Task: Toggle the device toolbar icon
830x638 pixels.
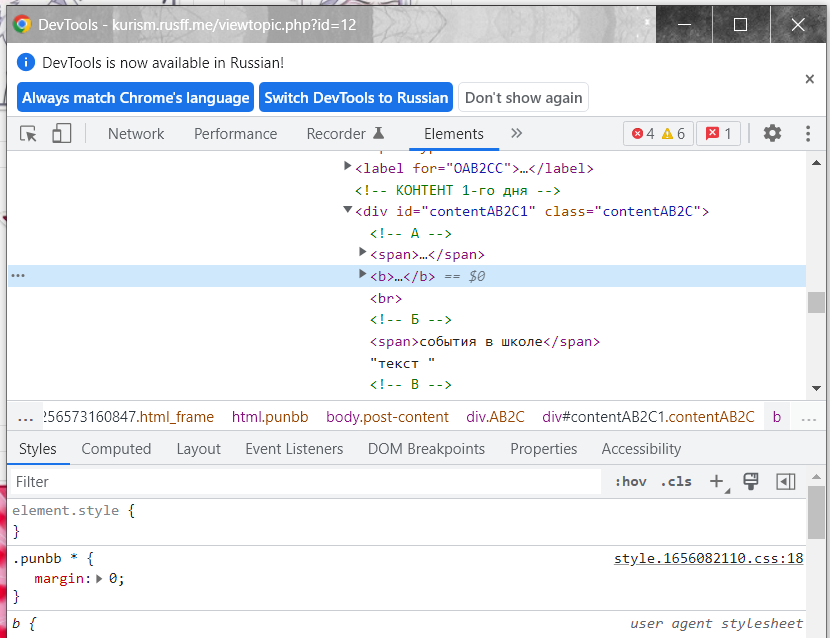Action: click(62, 134)
